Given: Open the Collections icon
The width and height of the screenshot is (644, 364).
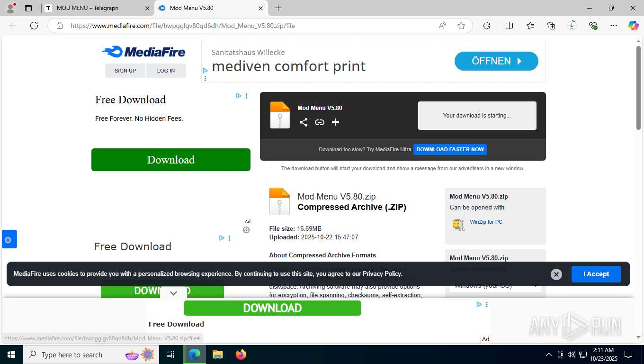Looking at the screenshot, I should tap(551, 26).
